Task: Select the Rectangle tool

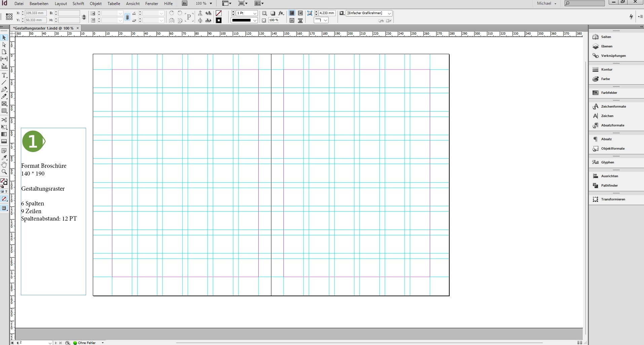Action: (4, 111)
